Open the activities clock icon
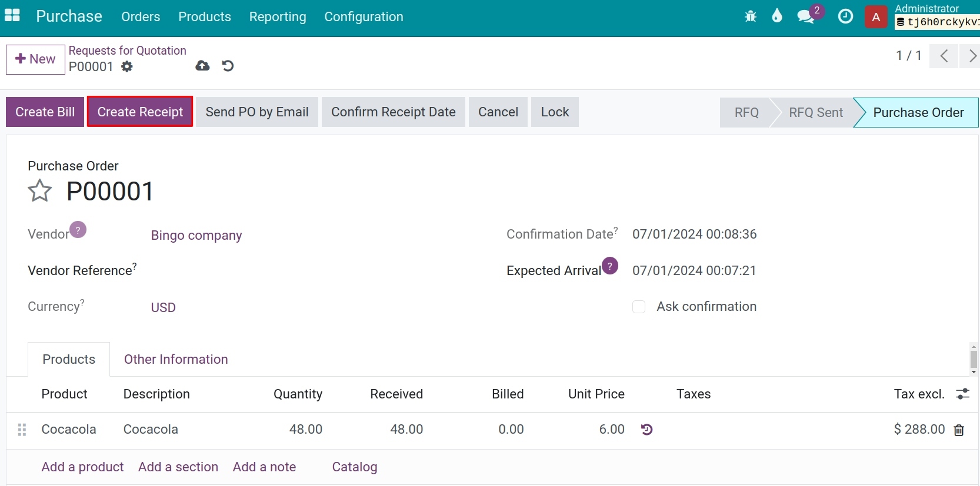The width and height of the screenshot is (980, 486). [845, 16]
